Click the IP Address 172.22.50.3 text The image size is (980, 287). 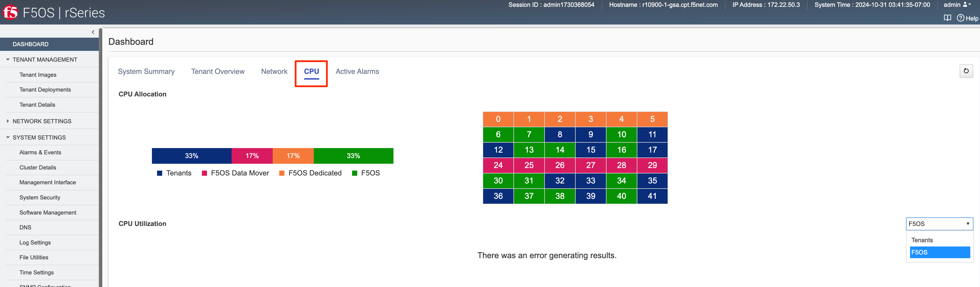(766, 5)
